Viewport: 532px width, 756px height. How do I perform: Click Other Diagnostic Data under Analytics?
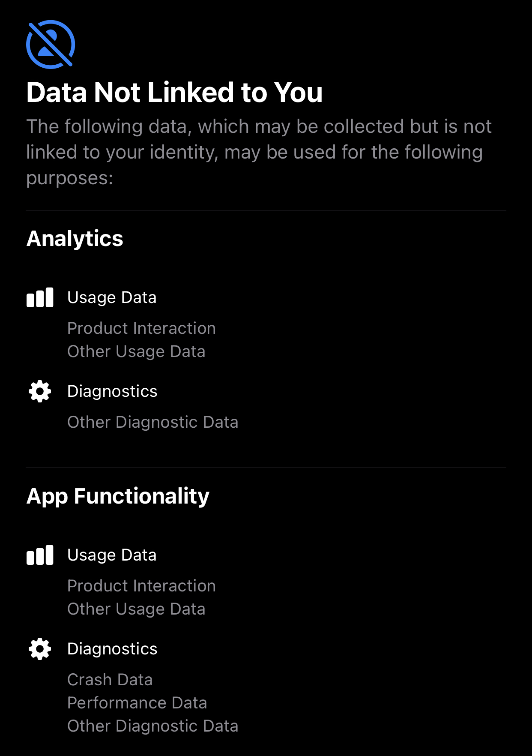pyautogui.click(x=152, y=422)
